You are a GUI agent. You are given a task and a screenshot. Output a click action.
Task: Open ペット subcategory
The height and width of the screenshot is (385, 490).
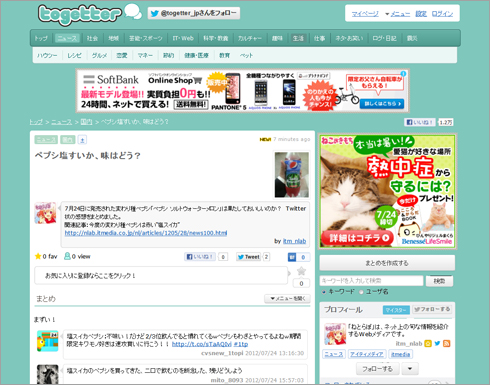[x=246, y=55]
